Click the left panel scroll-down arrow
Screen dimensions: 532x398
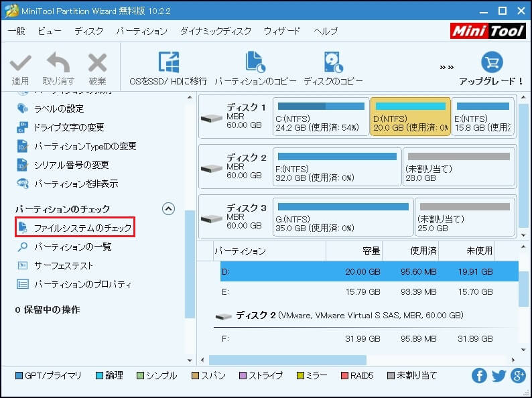click(190, 360)
